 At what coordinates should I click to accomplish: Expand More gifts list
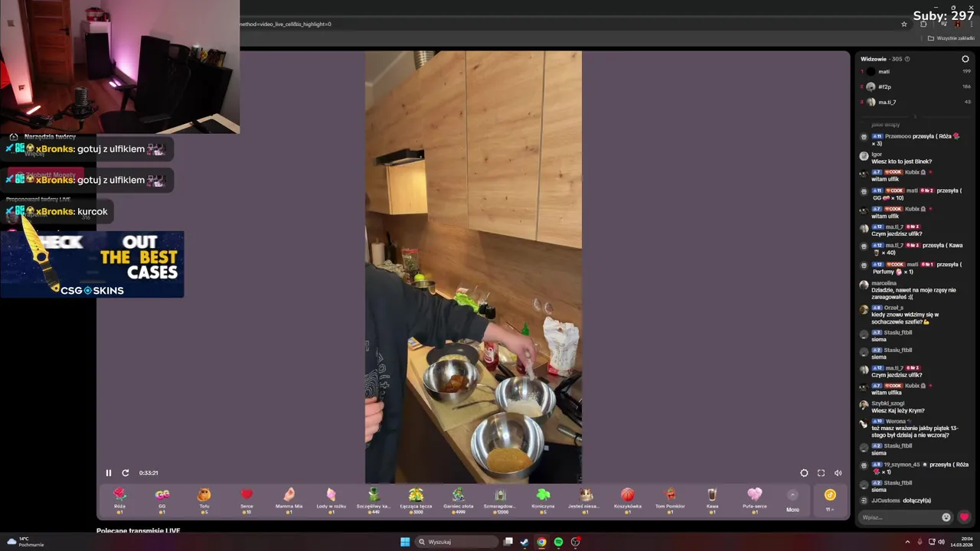point(792,500)
